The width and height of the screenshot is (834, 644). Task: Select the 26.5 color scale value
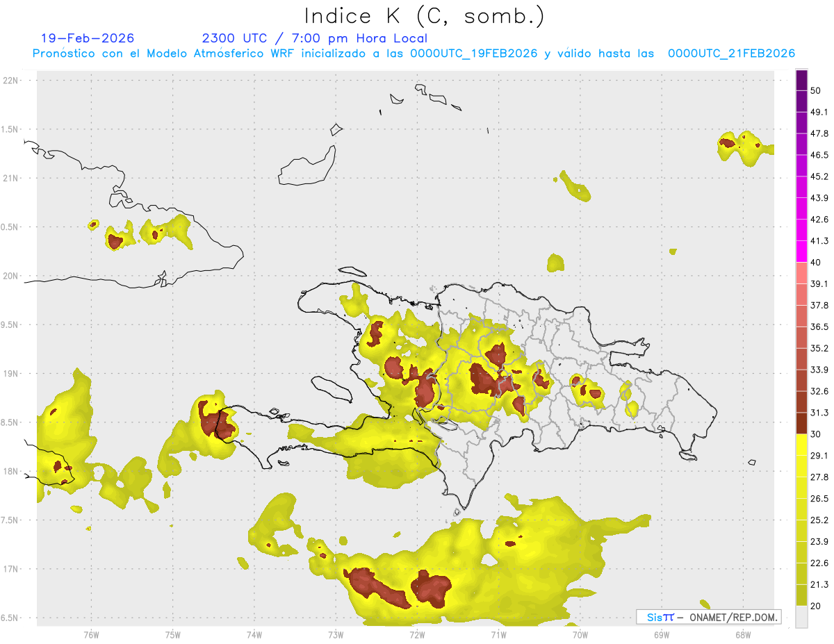(x=819, y=499)
